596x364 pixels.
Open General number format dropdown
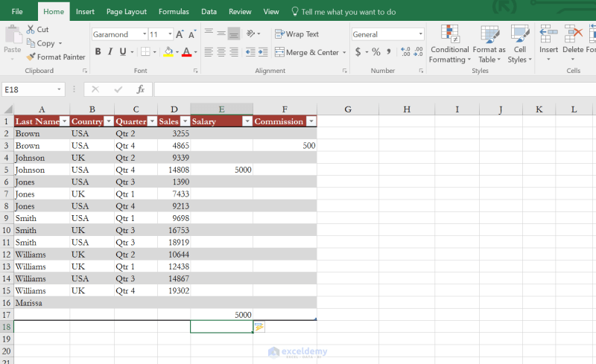pos(420,34)
